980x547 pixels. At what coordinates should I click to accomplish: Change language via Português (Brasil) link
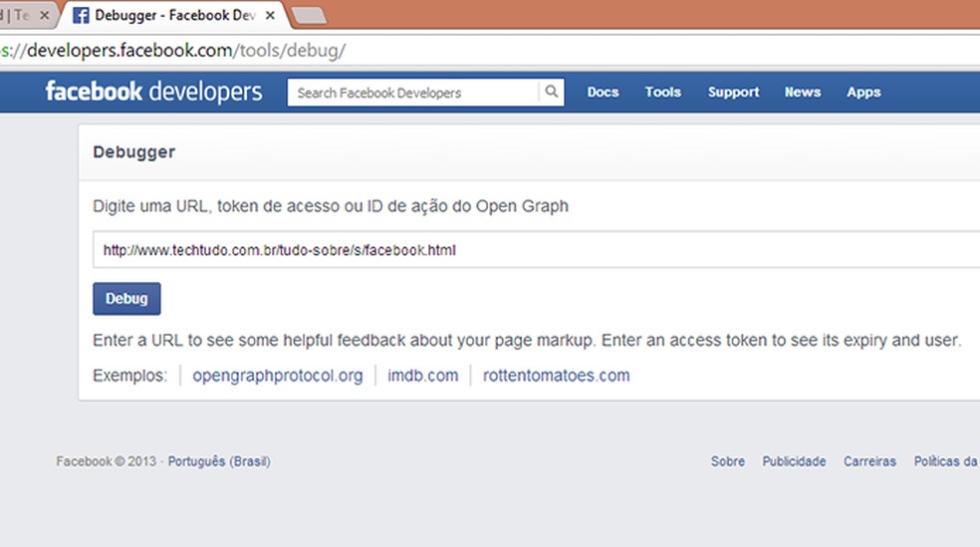coord(219,462)
